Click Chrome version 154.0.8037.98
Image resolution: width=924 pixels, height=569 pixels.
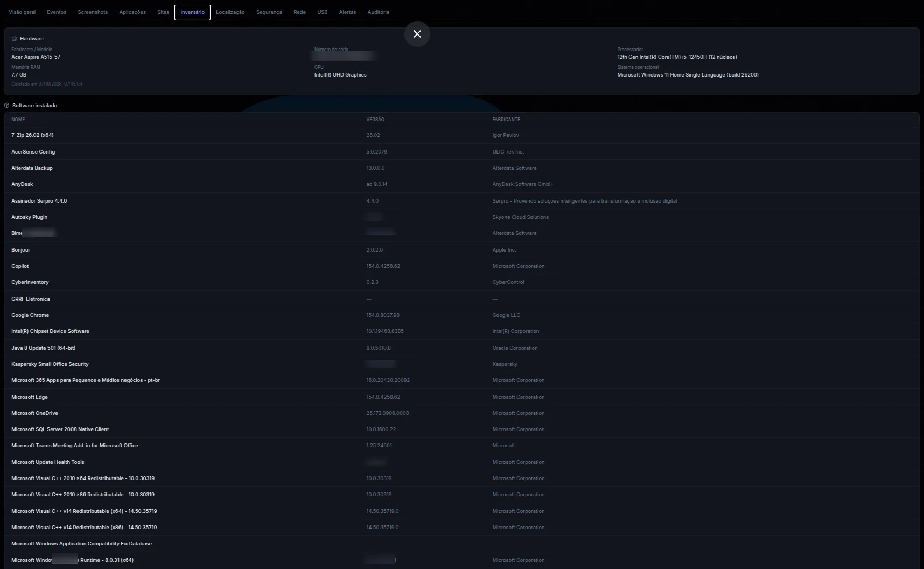[x=383, y=315]
